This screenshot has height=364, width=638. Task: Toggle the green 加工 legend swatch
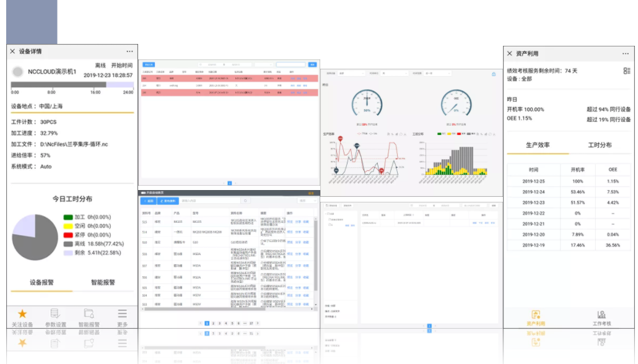coord(68,217)
